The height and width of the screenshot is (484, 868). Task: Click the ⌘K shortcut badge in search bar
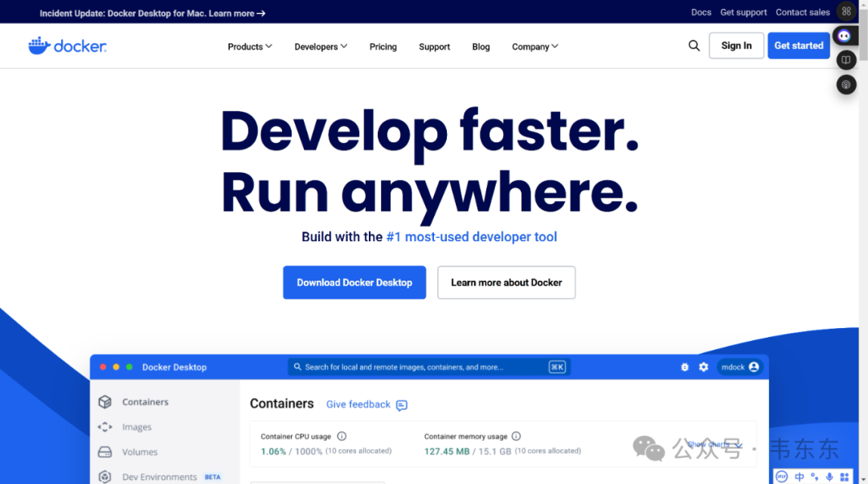pos(557,367)
